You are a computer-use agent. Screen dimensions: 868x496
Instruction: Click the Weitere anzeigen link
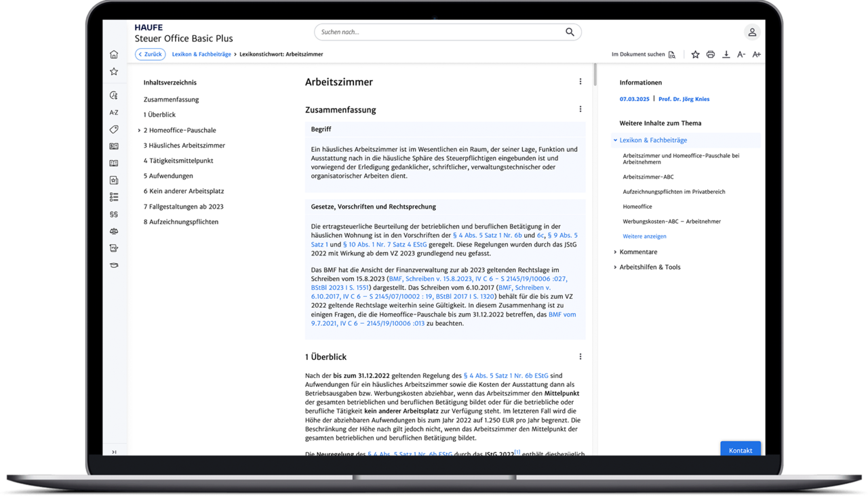[x=644, y=236]
